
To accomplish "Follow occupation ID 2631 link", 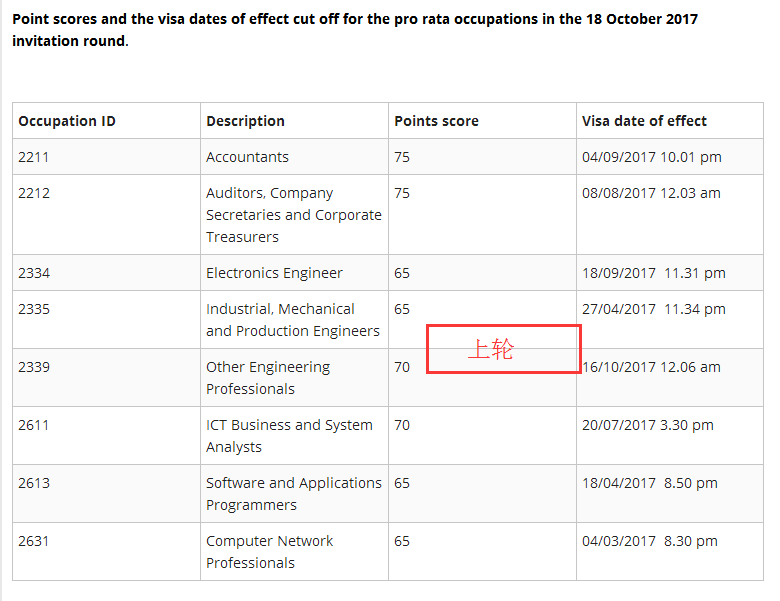I will [32, 541].
